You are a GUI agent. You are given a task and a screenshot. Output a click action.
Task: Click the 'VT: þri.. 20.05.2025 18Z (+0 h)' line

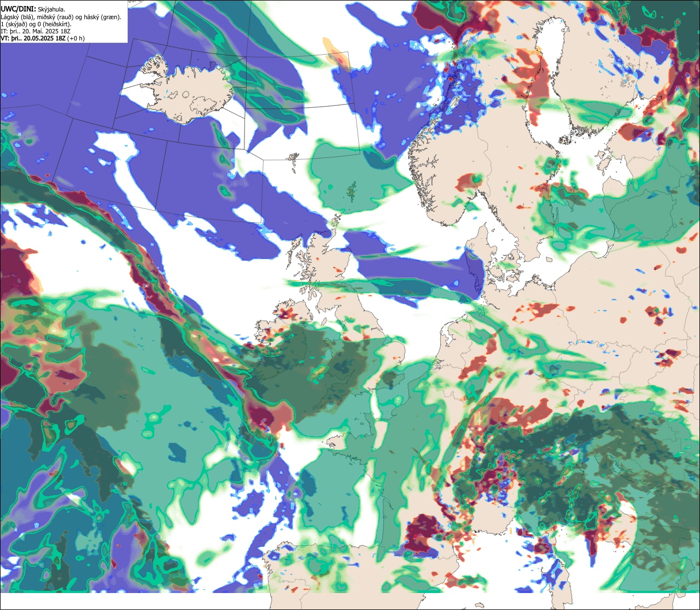(43, 38)
